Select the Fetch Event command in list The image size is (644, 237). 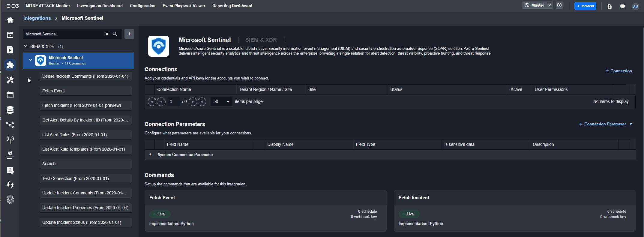85,91
